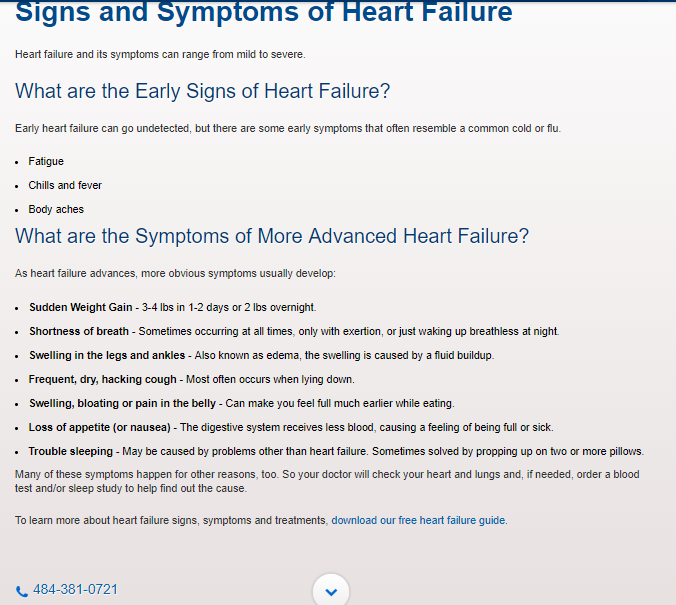Select the Trouble sleeping bold text
Viewport: 676px width, 605px height.
pyautogui.click(x=71, y=451)
